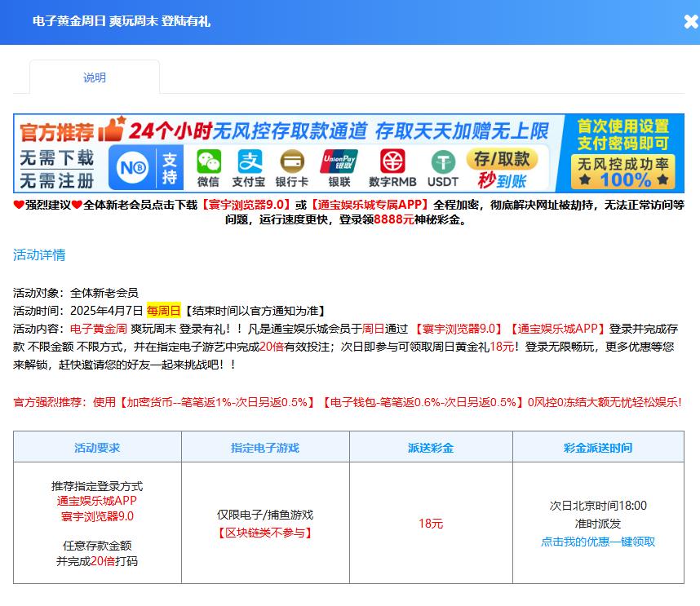This screenshot has height=606, width=700.
Task: Click the highlighted 每周日 text
Action: pyautogui.click(x=163, y=311)
